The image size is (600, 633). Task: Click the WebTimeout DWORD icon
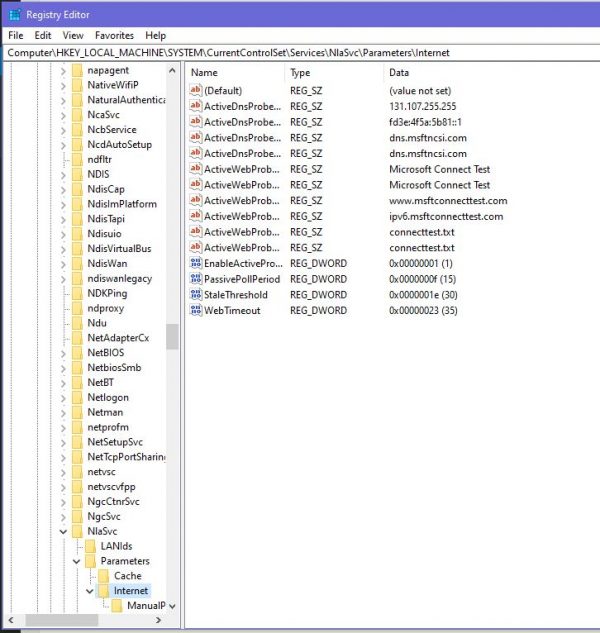196,310
